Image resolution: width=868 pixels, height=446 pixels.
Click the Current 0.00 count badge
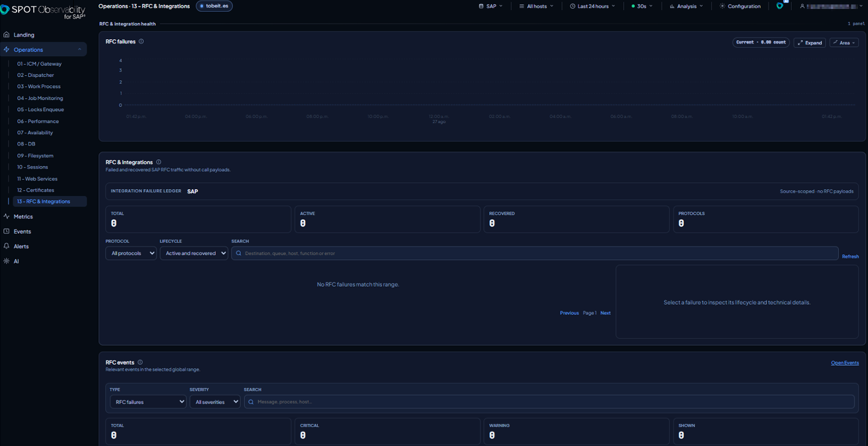(x=761, y=42)
